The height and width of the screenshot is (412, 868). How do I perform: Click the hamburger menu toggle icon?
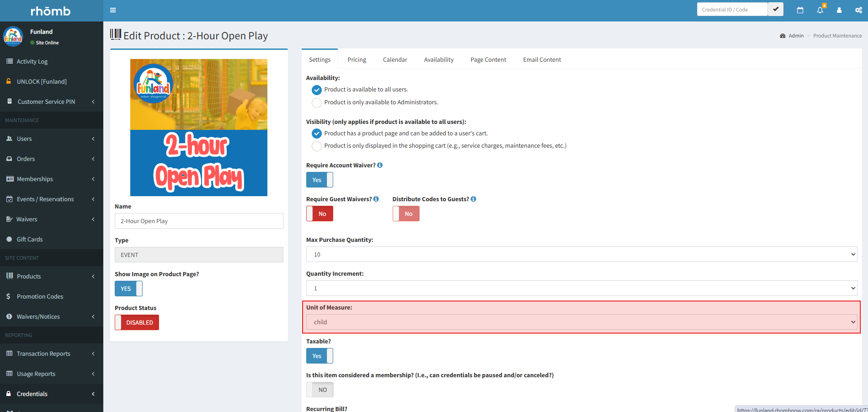click(x=113, y=10)
